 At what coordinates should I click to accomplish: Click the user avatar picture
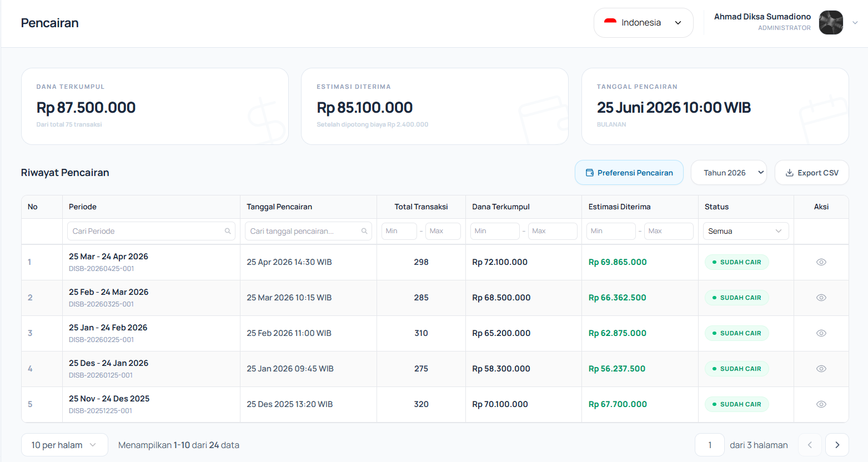(x=831, y=23)
